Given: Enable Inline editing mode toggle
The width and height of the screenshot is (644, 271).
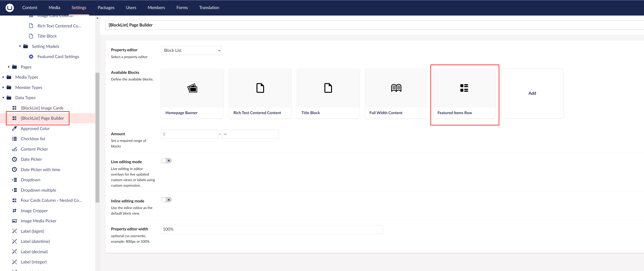Looking at the screenshot, I should coord(166,199).
